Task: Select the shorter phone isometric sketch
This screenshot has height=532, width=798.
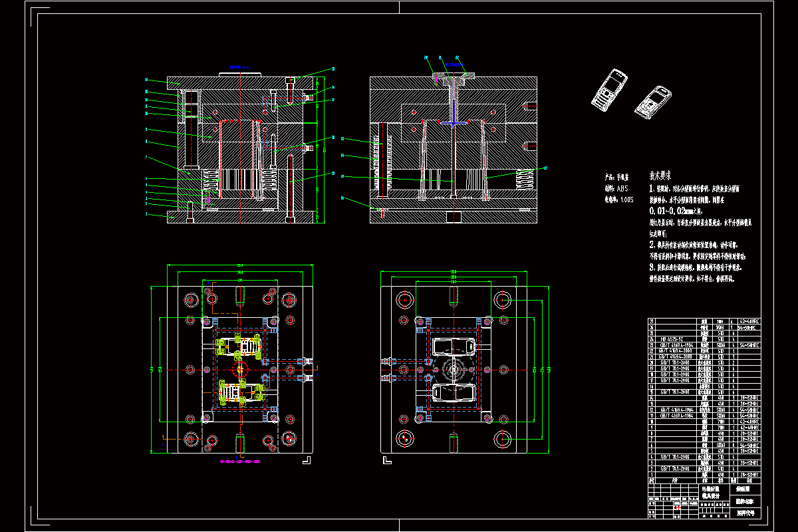Action: coord(652,102)
